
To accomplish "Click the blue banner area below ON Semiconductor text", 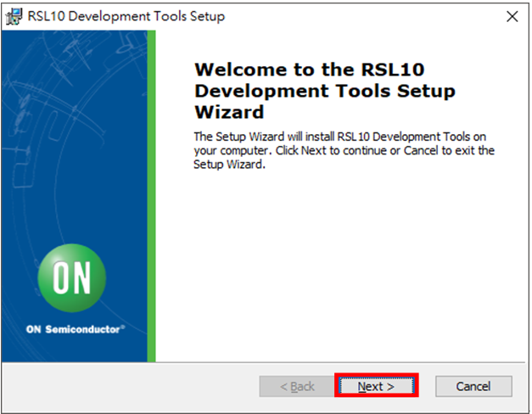I will (75, 348).
